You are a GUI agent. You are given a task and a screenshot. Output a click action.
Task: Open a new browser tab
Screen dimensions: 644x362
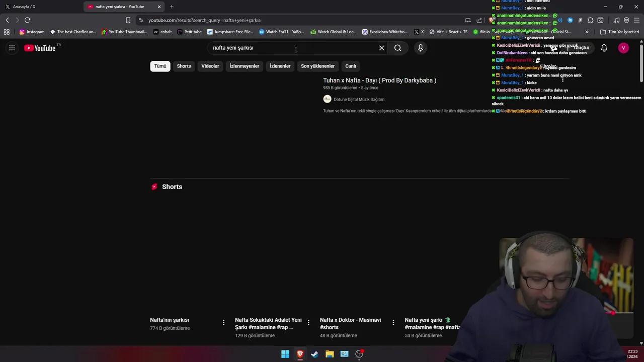click(x=172, y=7)
